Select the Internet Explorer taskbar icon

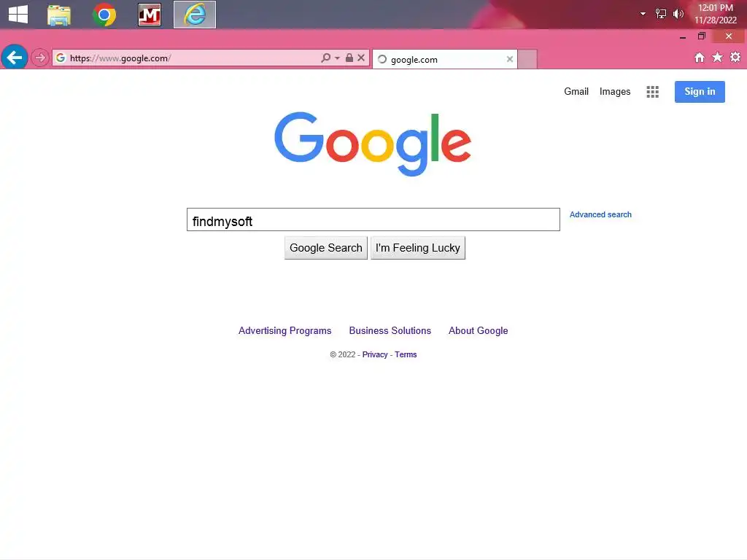pyautogui.click(x=194, y=15)
